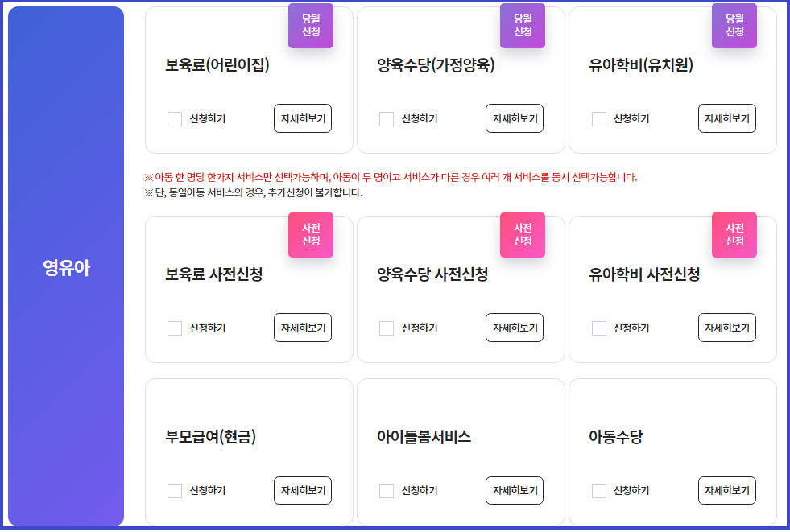
Task: Check 신청하기 for 유아학비(유치원)
Action: pos(598,118)
